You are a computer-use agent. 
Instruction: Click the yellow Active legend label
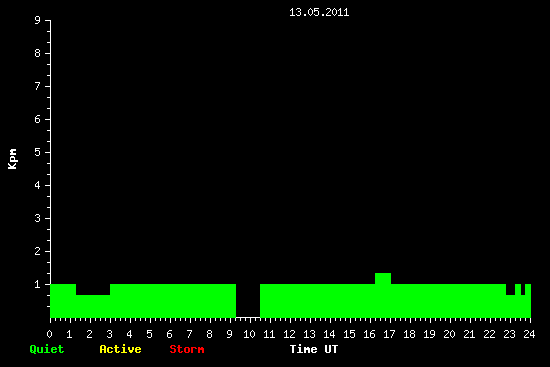(120, 349)
